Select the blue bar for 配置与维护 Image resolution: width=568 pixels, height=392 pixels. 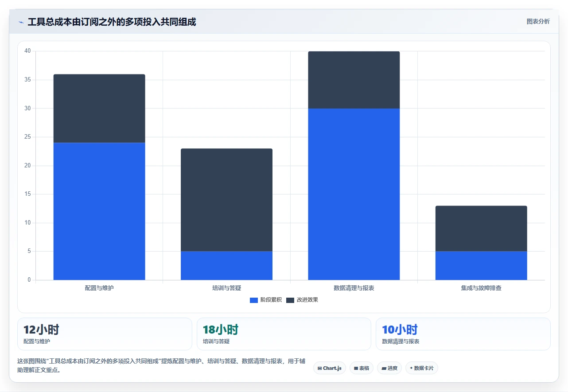(99, 211)
